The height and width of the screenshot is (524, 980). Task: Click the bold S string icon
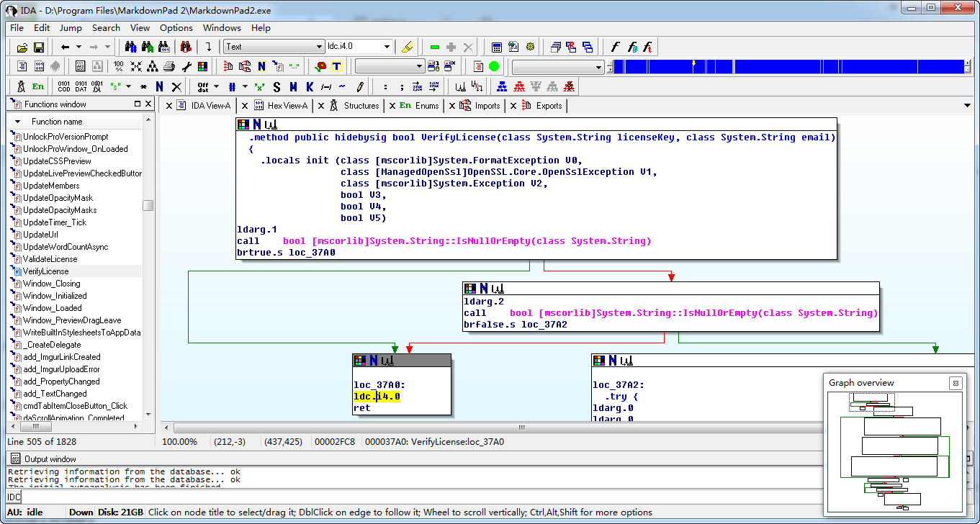[277, 86]
